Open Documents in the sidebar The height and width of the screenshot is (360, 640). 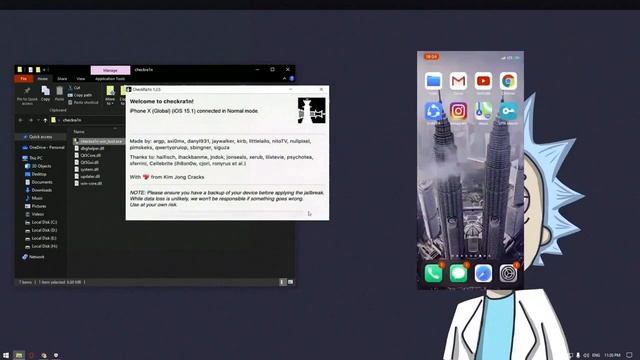click(38, 182)
